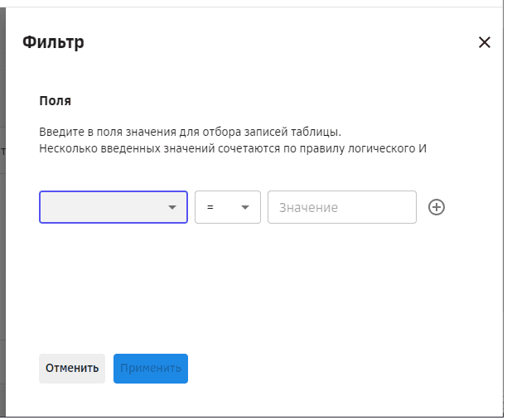Close the Фильтр dialog with X
The height and width of the screenshot is (420, 507).
(485, 42)
